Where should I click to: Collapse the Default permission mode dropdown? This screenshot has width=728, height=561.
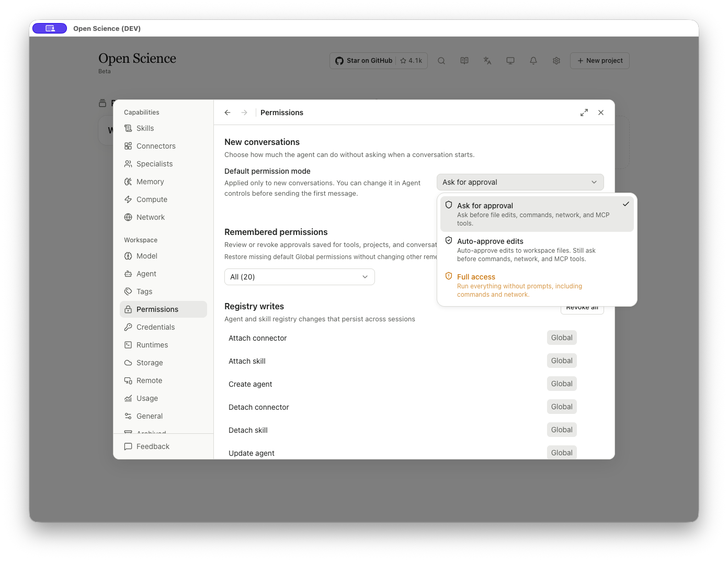pos(520,182)
